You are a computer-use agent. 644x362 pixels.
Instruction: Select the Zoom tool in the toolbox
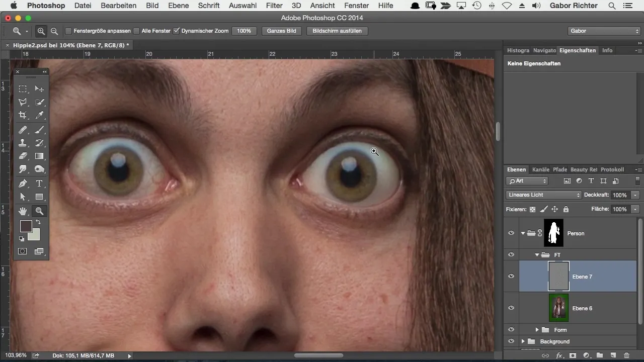tap(39, 211)
